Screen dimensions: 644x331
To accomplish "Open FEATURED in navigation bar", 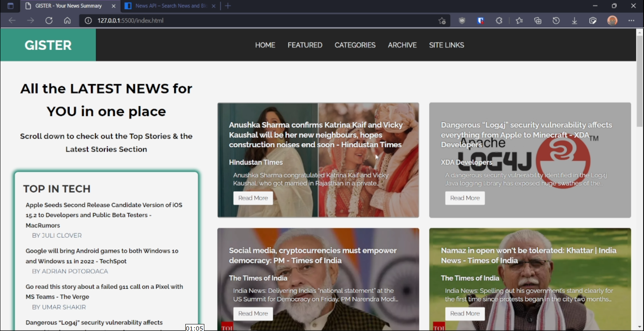I will tap(305, 45).
